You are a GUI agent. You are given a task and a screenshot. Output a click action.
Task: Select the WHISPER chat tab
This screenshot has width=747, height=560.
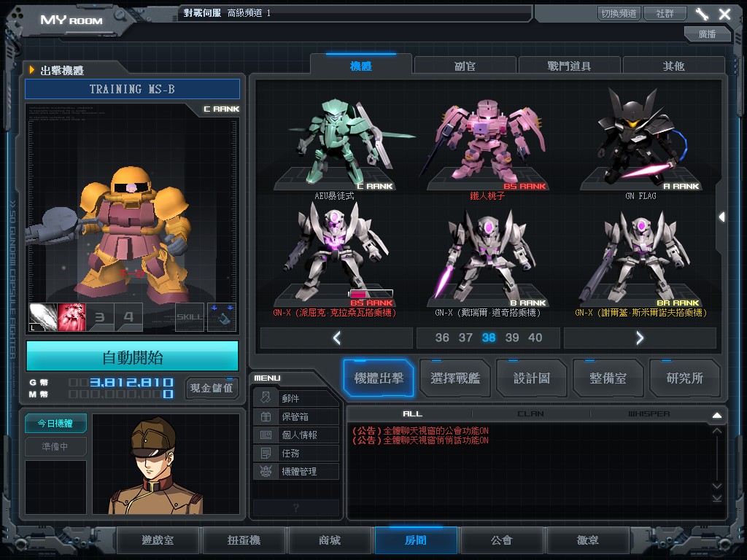pyautogui.click(x=649, y=414)
